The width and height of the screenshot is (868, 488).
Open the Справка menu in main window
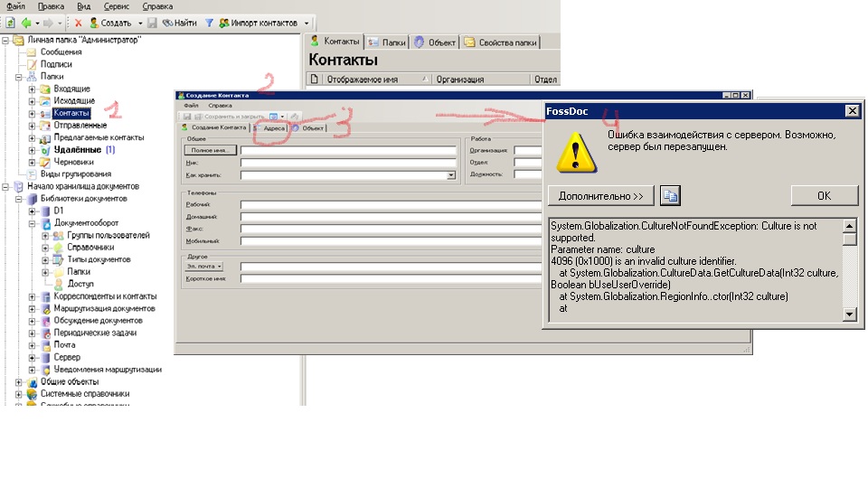[x=157, y=6]
